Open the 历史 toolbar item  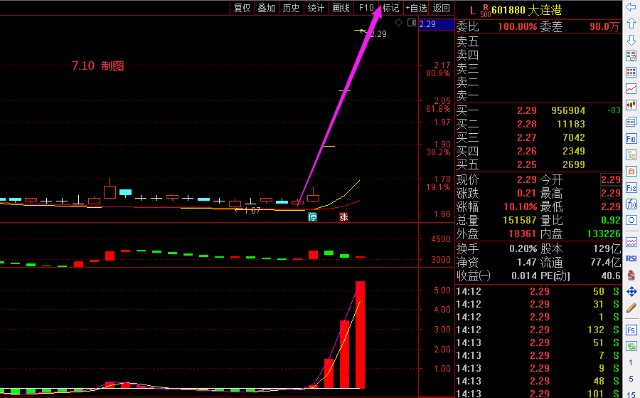point(291,8)
